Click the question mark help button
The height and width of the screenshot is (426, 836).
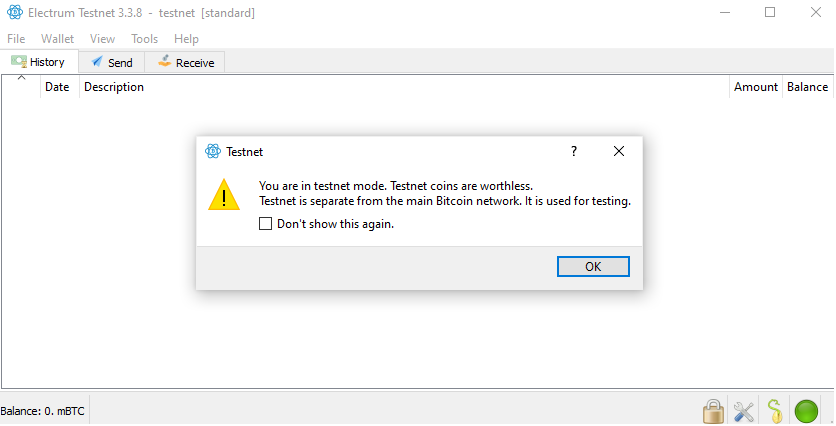[x=574, y=151]
